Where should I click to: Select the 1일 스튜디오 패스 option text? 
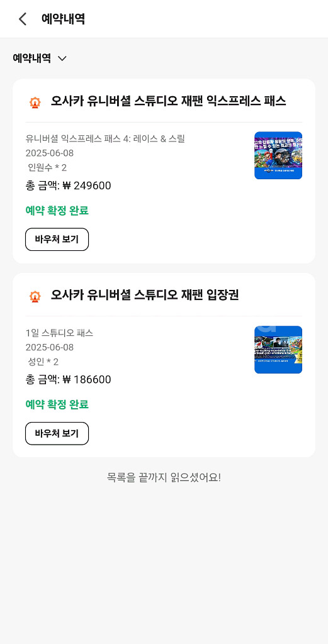tap(59, 333)
